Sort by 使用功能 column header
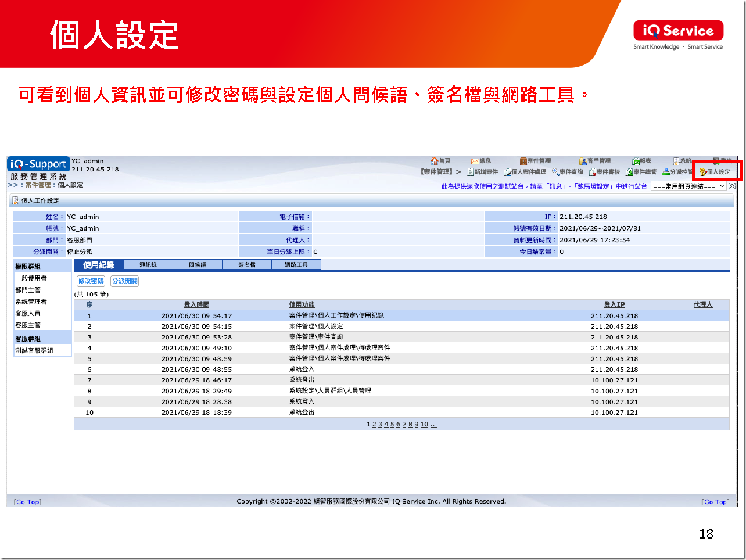This screenshot has width=746, height=560. [302, 305]
